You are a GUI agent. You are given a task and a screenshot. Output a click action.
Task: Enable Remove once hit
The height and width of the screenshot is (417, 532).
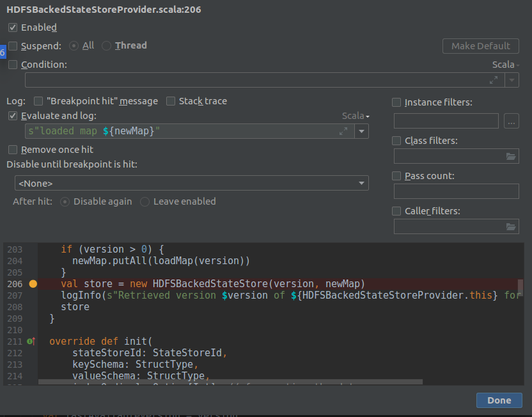coord(13,150)
